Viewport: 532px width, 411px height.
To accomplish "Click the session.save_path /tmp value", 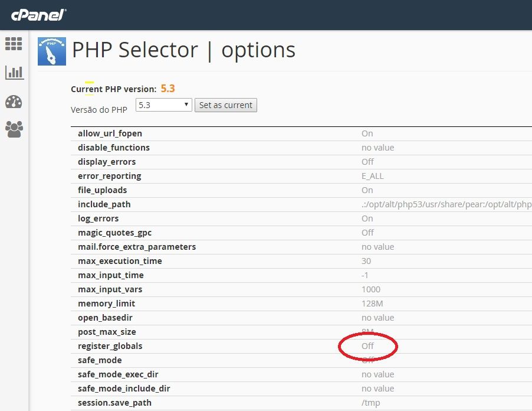I will 370,403.
